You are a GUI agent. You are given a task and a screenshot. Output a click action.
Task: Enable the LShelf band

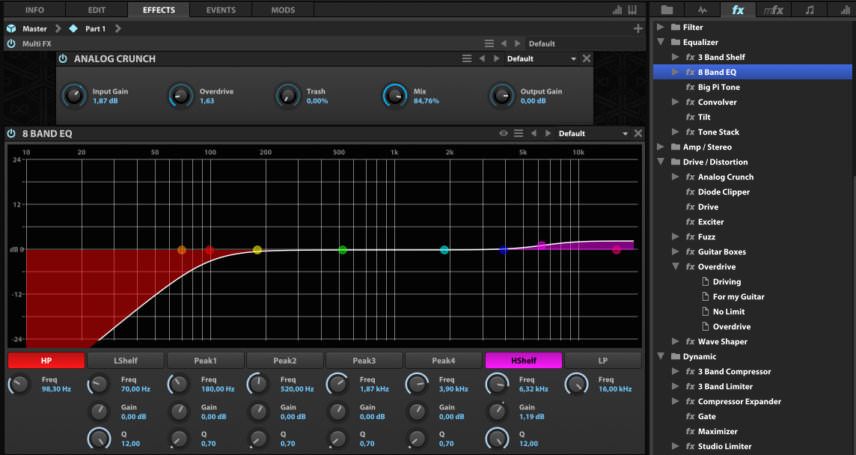(x=126, y=361)
